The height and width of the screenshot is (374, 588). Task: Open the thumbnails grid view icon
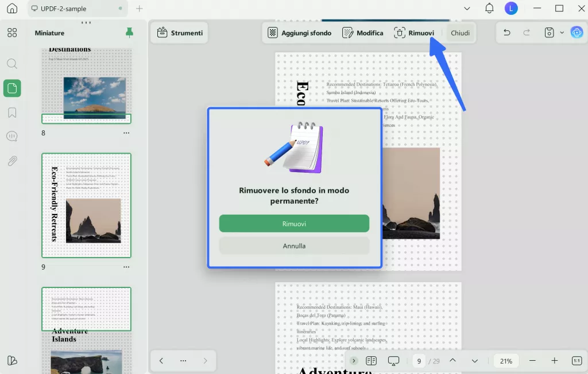coord(12,33)
